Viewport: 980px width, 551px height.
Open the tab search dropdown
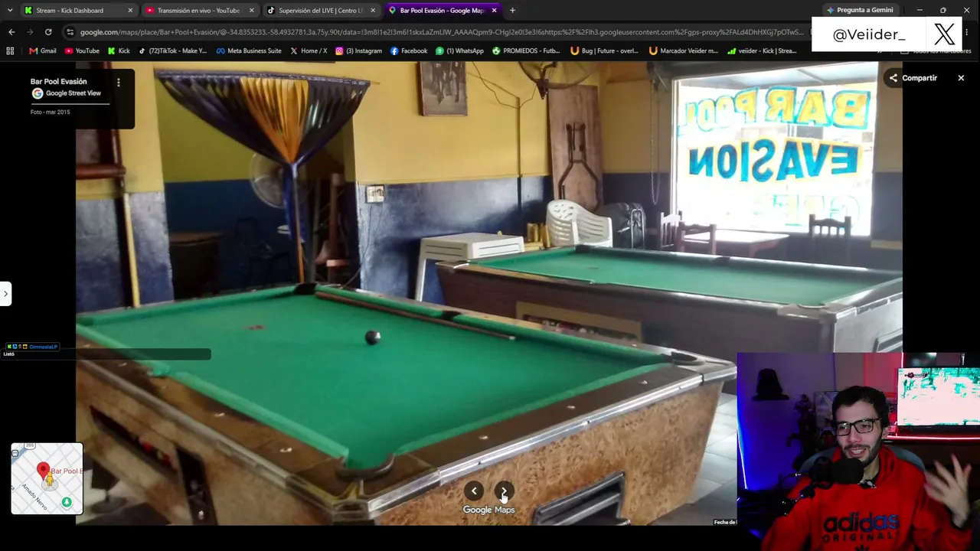click(x=9, y=11)
